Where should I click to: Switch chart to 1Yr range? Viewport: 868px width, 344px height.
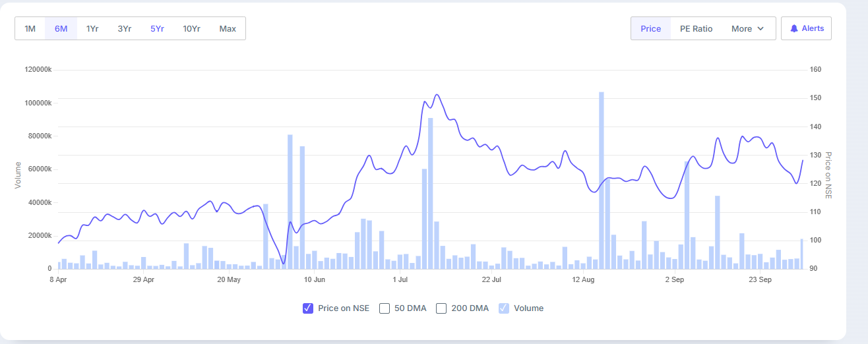click(92, 28)
